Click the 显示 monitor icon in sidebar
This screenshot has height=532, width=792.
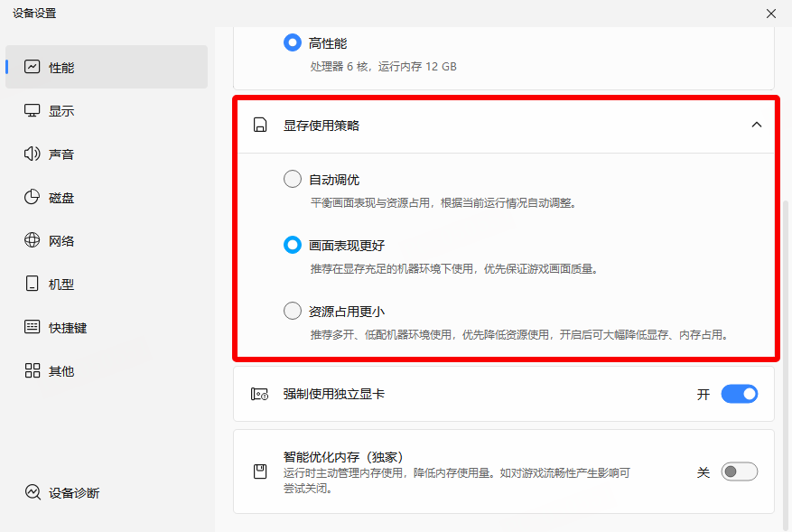pyautogui.click(x=33, y=110)
